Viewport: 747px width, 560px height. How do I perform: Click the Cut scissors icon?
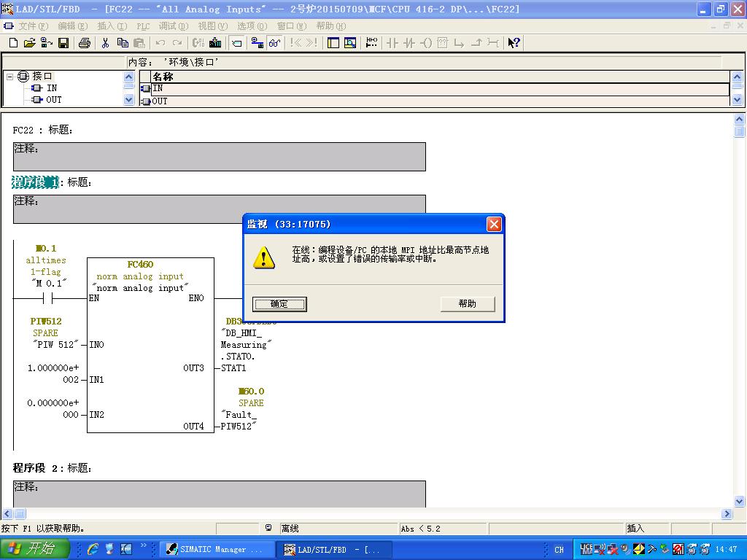(105, 43)
